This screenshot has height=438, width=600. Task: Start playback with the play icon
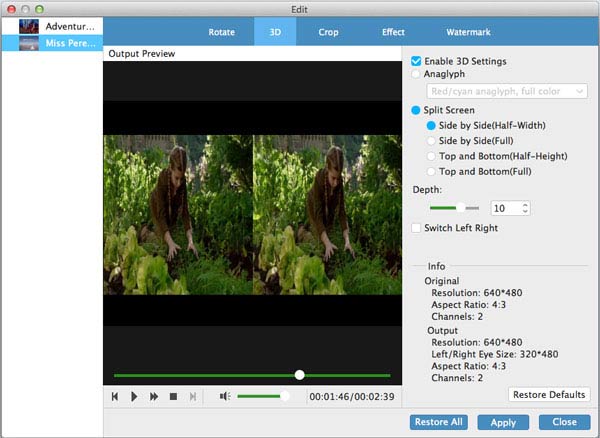point(134,397)
